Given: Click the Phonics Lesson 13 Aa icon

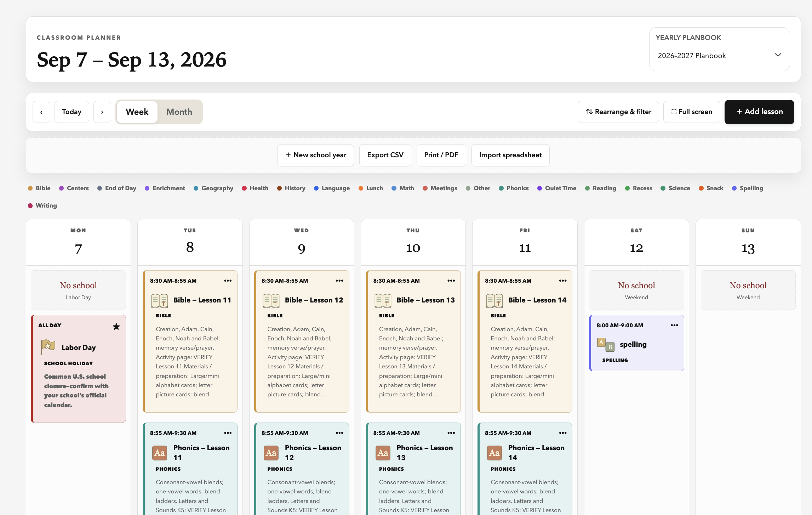Looking at the screenshot, I should tap(383, 453).
